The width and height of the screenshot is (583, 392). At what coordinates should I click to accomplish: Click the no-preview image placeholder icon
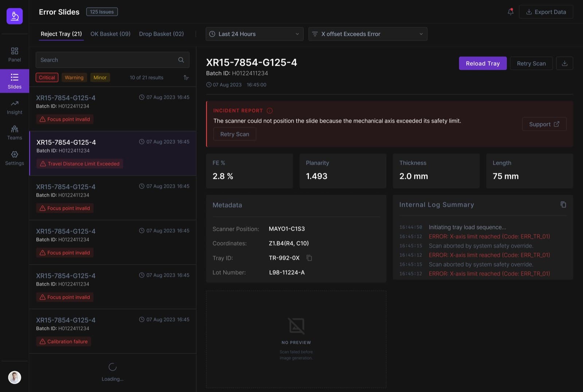(296, 326)
